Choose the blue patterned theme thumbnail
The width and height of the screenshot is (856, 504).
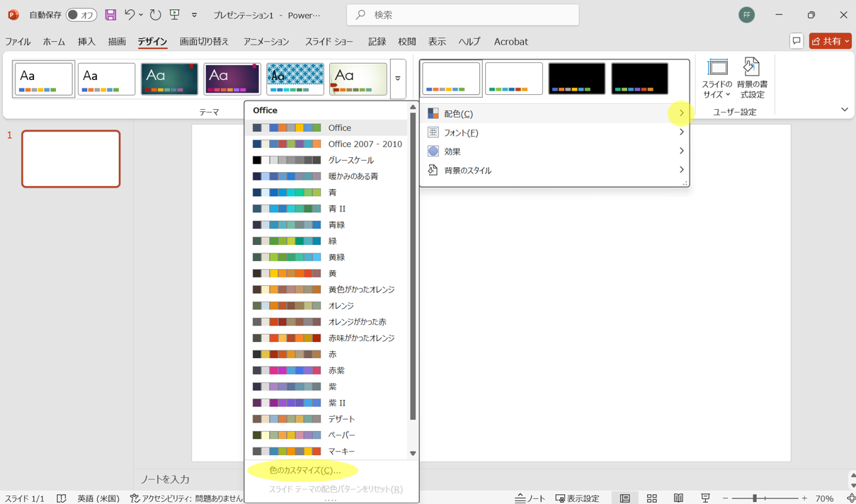(x=295, y=79)
